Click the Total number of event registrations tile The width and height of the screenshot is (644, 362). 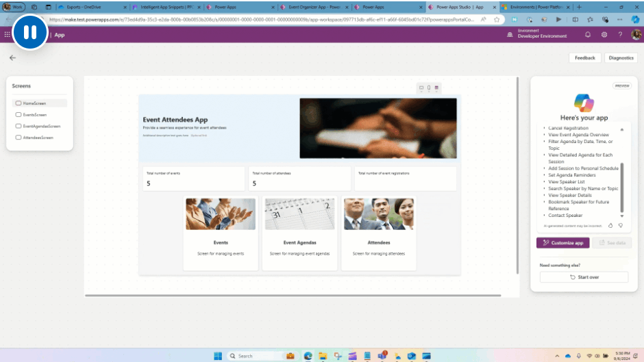[406, 179]
